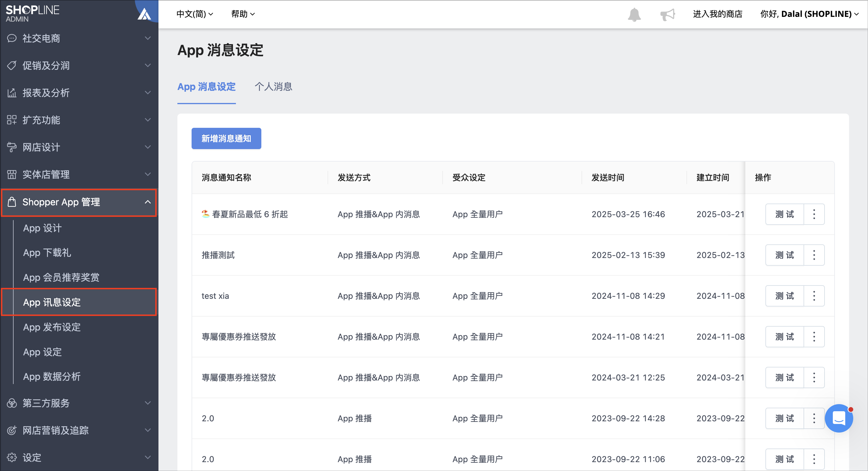Expand the 实体店管理 sidebar section

point(147,174)
